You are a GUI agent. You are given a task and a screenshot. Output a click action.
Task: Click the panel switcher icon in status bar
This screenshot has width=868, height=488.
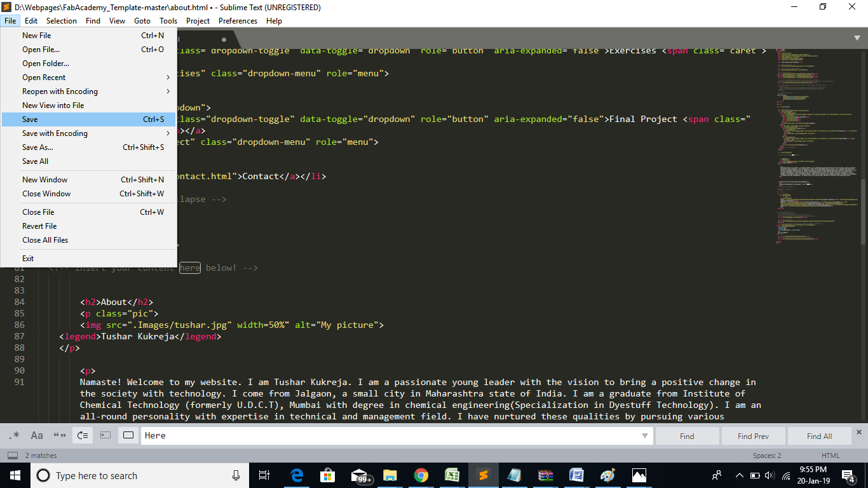[x=12, y=456]
